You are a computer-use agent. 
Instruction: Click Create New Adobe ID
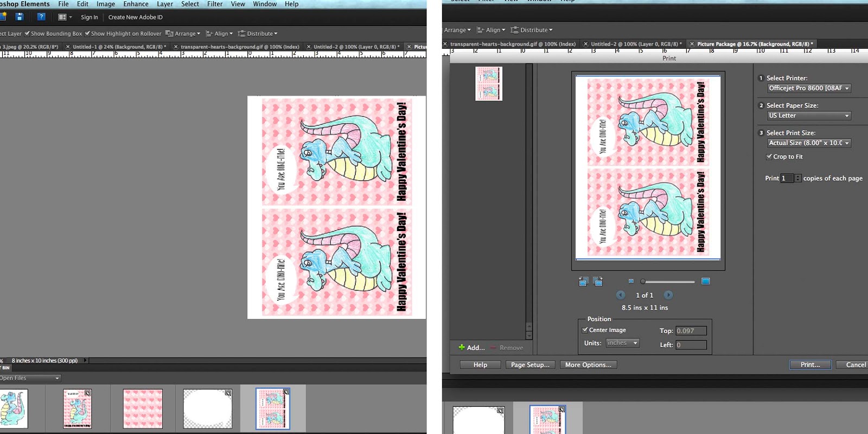136,17
